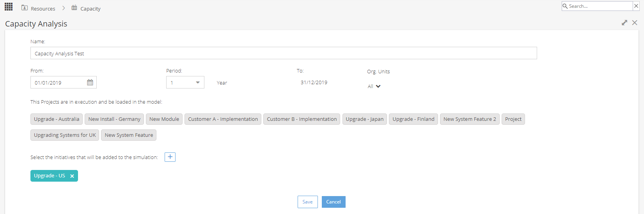Image resolution: width=644 pixels, height=214 pixels.
Task: Clear the search box with X
Action: (x=636, y=6)
